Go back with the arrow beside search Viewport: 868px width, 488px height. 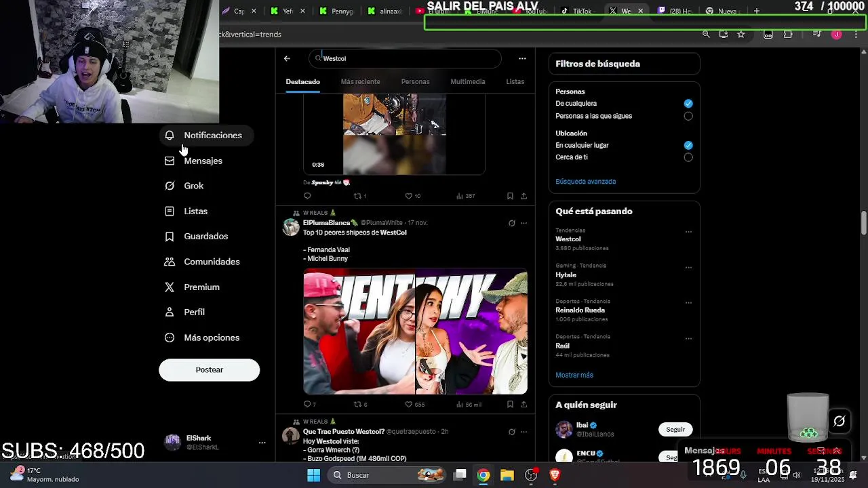287,58
